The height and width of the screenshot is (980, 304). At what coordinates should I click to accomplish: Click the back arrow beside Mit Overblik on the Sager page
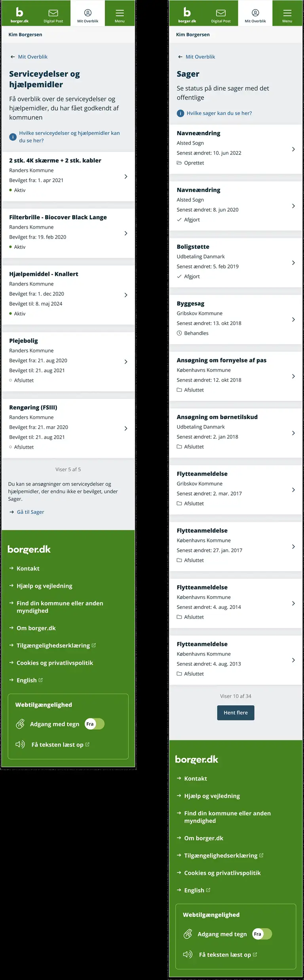[180, 57]
